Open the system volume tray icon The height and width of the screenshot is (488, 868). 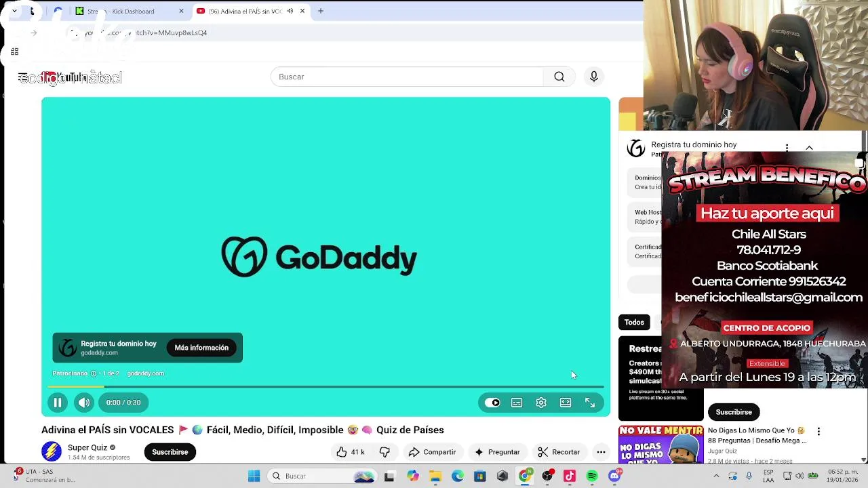(800, 476)
